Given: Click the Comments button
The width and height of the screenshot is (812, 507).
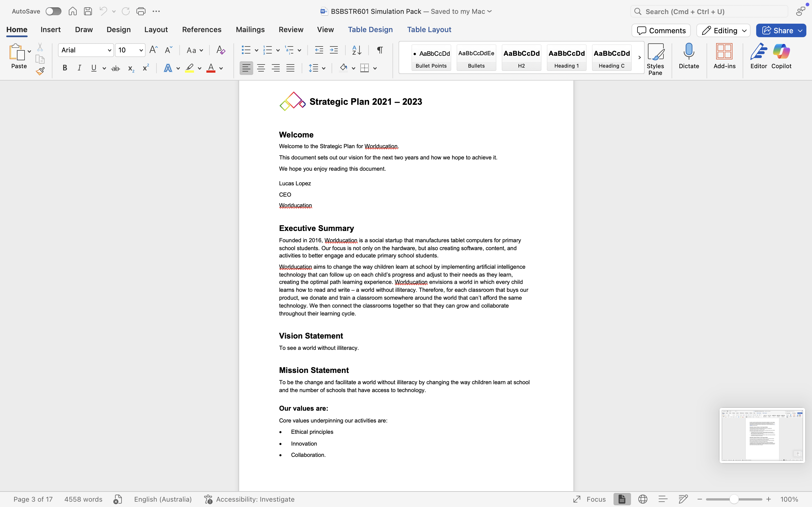Looking at the screenshot, I should coord(661,30).
